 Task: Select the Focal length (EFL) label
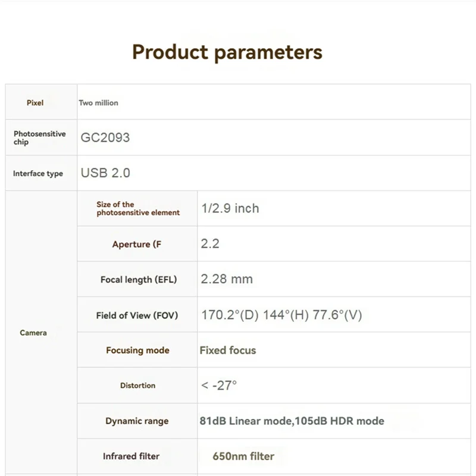point(139,280)
